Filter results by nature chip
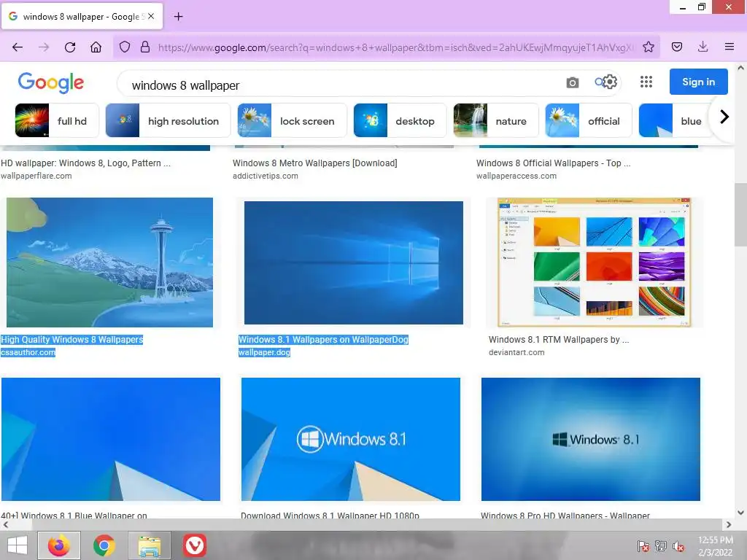The height and width of the screenshot is (560, 747). pyautogui.click(x=495, y=120)
